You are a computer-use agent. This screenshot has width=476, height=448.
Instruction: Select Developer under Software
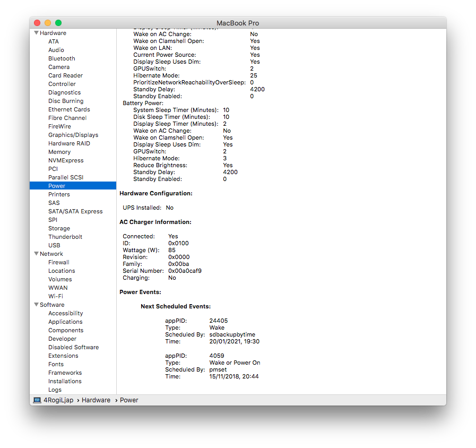62,339
